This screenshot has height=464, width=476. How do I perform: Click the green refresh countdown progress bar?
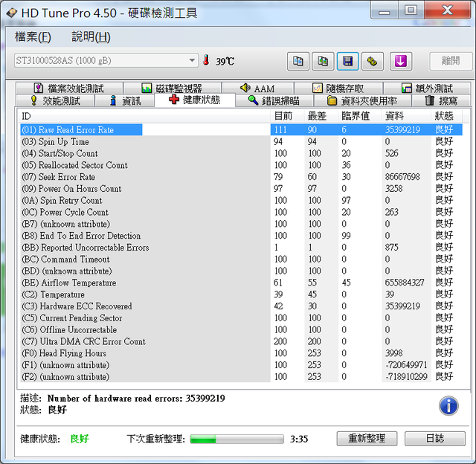pyautogui.click(x=237, y=439)
